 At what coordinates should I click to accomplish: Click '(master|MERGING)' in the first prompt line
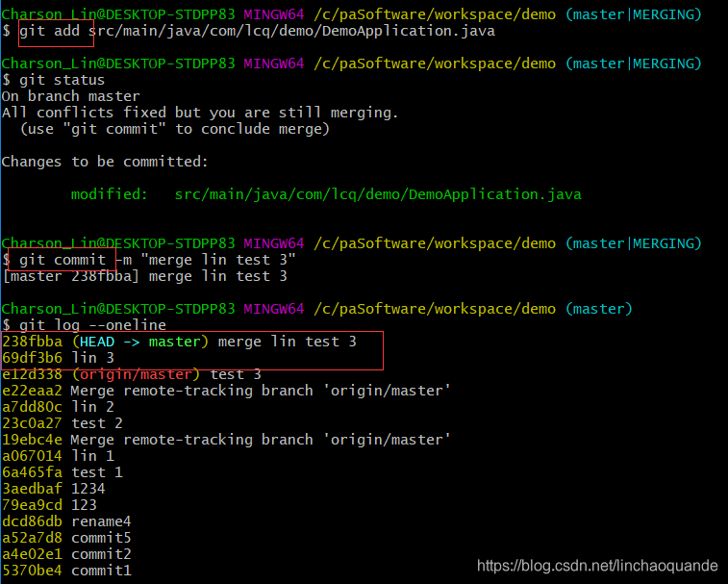[634, 14]
